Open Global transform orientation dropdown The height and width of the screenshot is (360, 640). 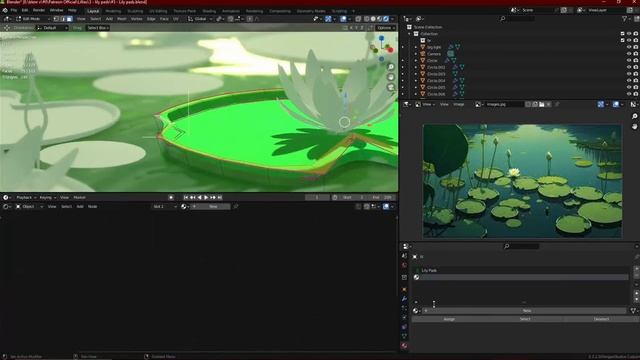pos(200,19)
